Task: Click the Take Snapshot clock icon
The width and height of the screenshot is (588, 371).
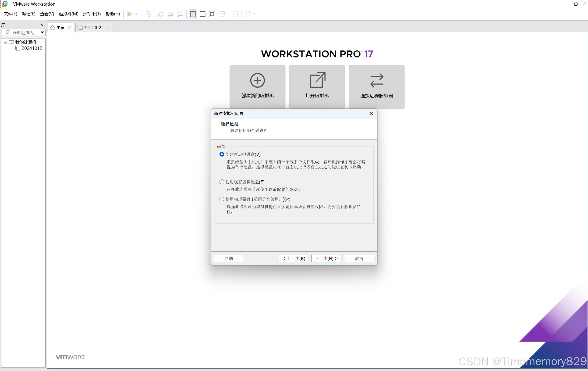Action: pyautogui.click(x=160, y=14)
